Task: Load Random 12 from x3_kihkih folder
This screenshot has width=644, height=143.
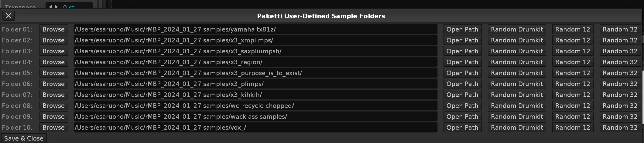Action: point(573,95)
